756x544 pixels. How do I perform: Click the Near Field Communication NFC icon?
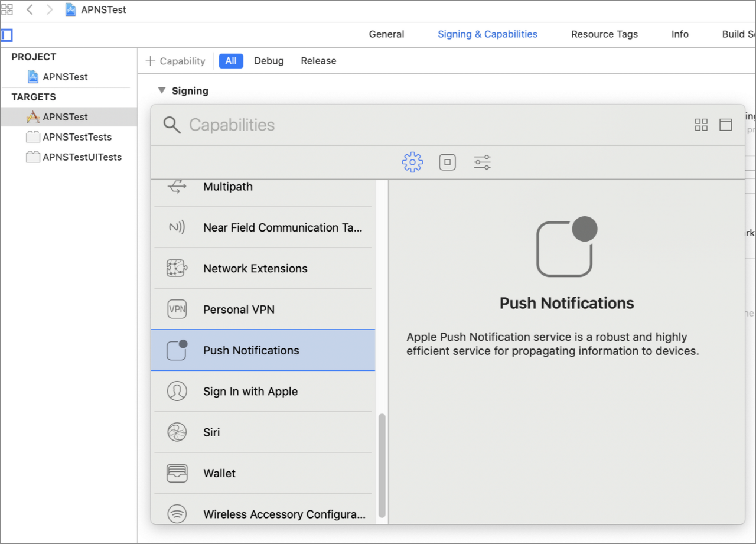pos(177,227)
